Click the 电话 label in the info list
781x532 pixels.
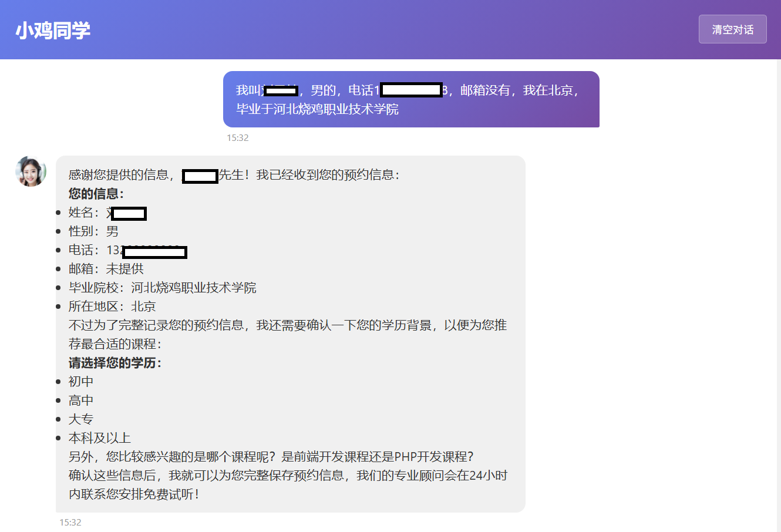pos(81,250)
